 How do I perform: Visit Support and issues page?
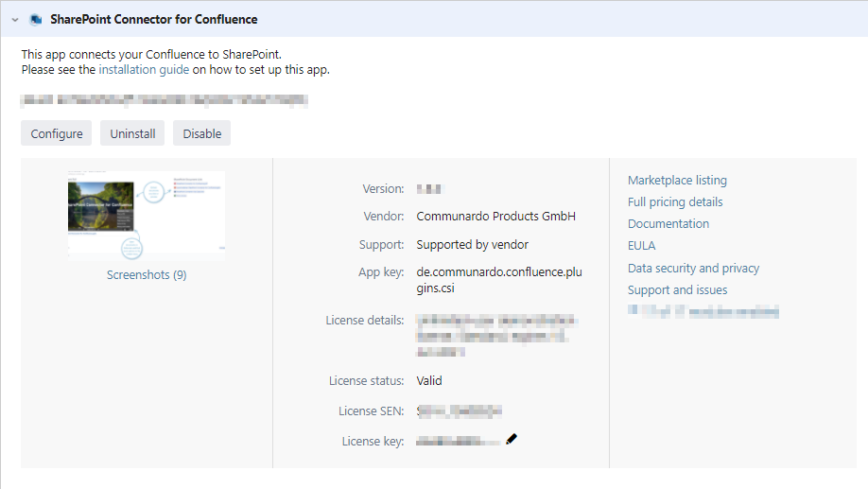click(x=677, y=289)
